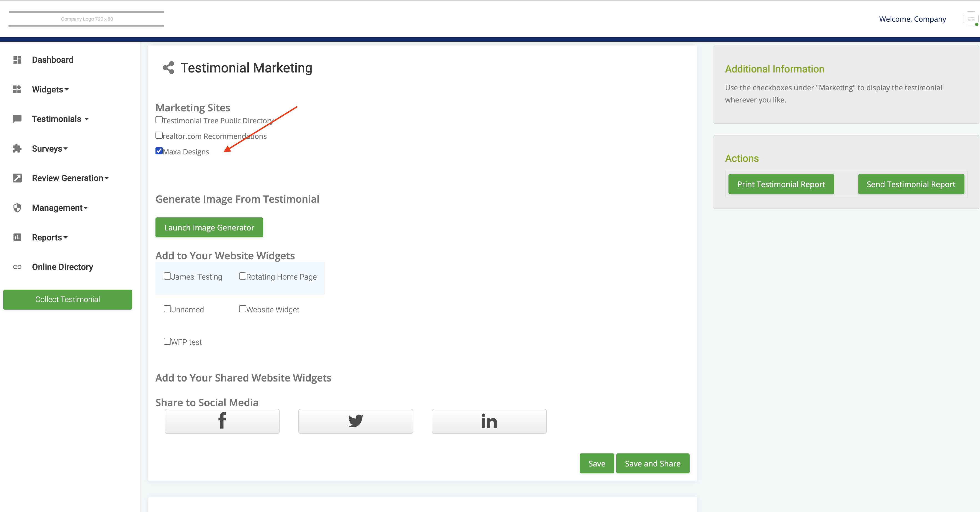The height and width of the screenshot is (512, 980).
Task: Share testimonial to Twitter
Action: point(355,421)
